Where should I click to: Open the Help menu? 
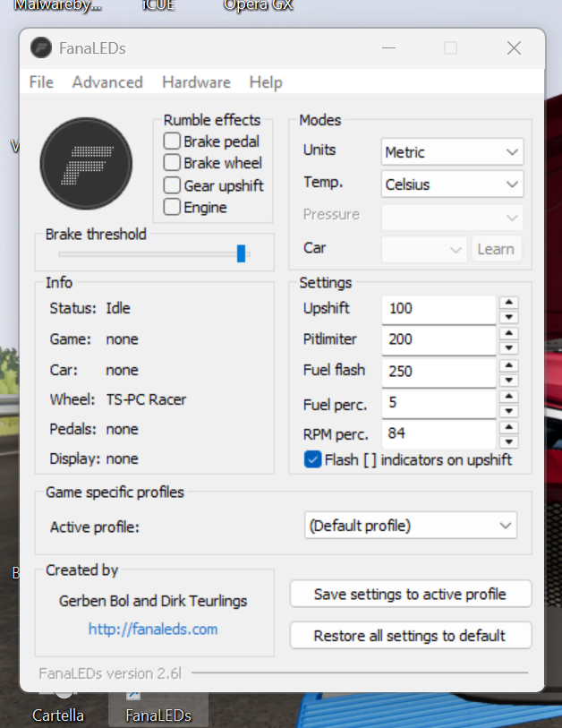tap(266, 82)
